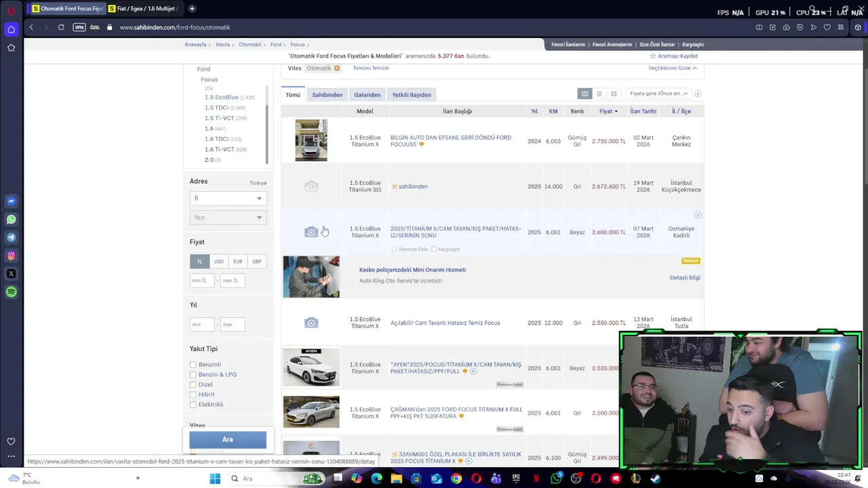Open Telegram in the Opera sidebar
868x488 pixels.
point(11,237)
